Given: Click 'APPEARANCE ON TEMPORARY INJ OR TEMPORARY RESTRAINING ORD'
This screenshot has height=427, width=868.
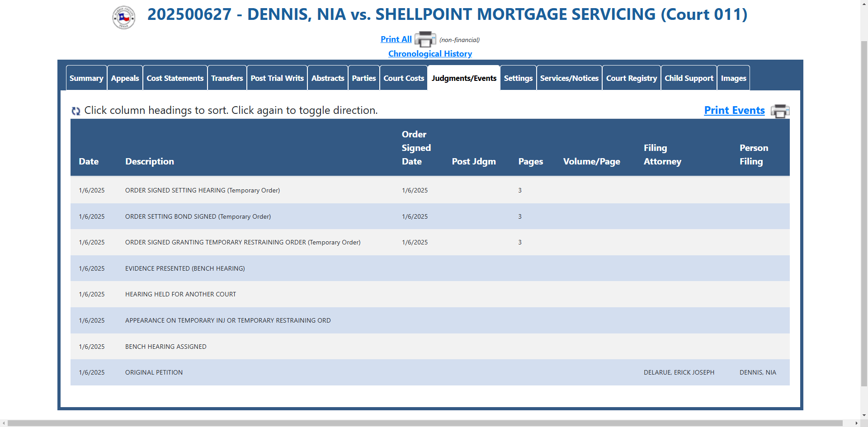Looking at the screenshot, I should click(x=228, y=320).
